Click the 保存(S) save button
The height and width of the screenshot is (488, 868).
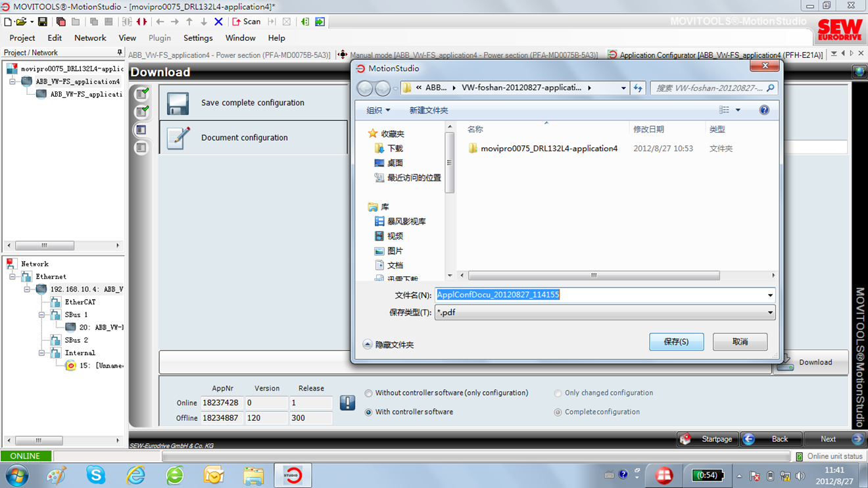point(676,342)
